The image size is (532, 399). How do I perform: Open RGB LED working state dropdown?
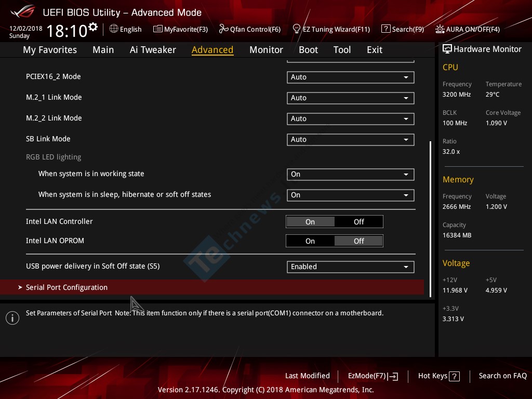pyautogui.click(x=351, y=175)
